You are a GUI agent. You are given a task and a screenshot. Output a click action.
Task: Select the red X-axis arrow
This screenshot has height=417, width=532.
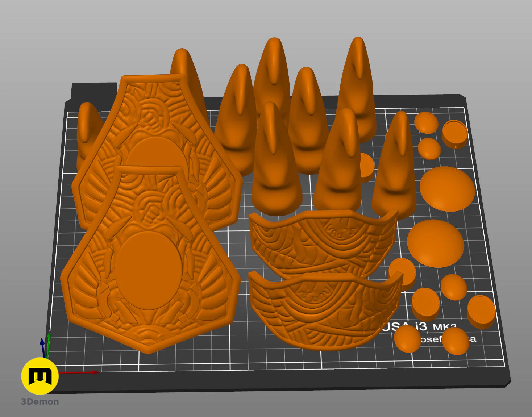click(78, 372)
